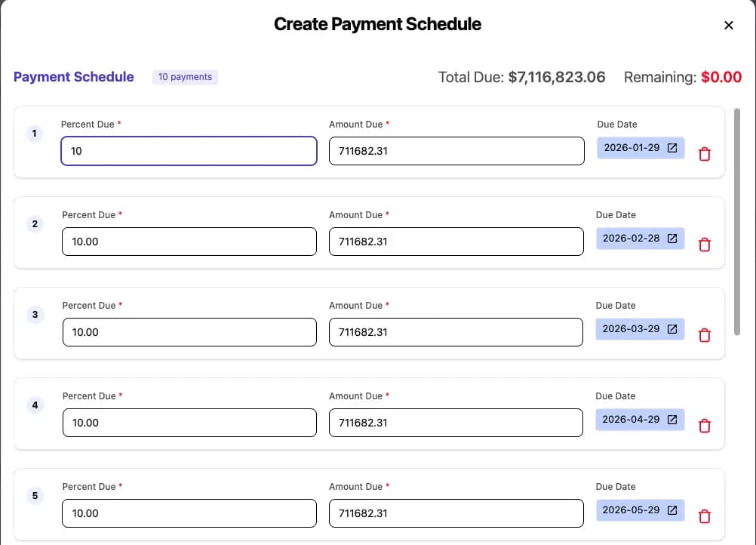The width and height of the screenshot is (756, 545).
Task: Select payment 4's Percent Due input
Action: coord(189,422)
